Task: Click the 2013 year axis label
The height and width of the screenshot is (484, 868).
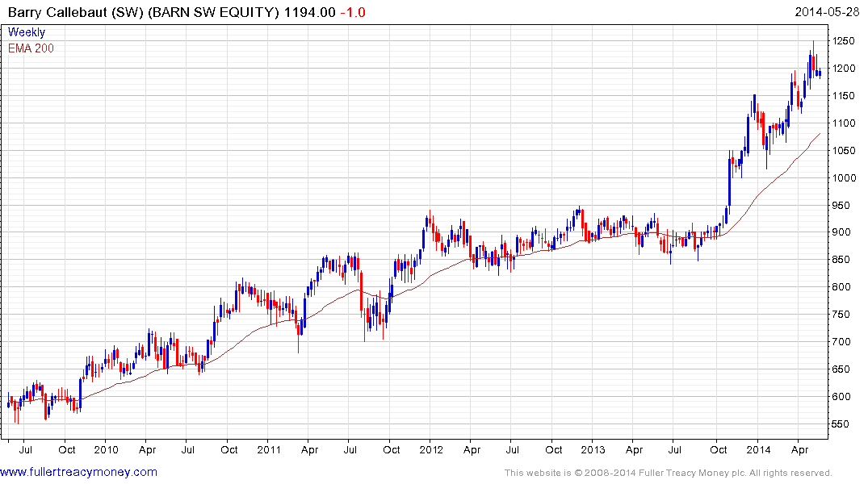Action: 593,449
